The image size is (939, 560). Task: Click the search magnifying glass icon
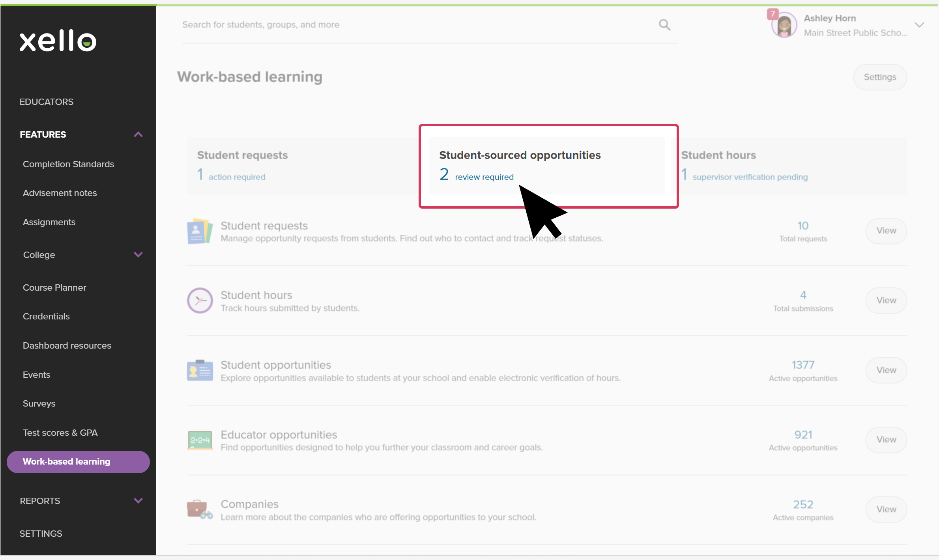click(665, 25)
